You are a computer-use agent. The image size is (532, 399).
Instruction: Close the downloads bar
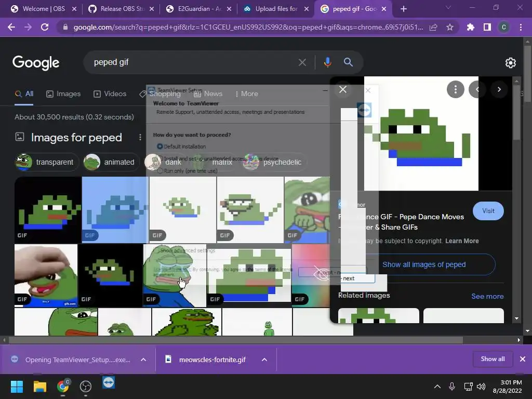(523, 359)
